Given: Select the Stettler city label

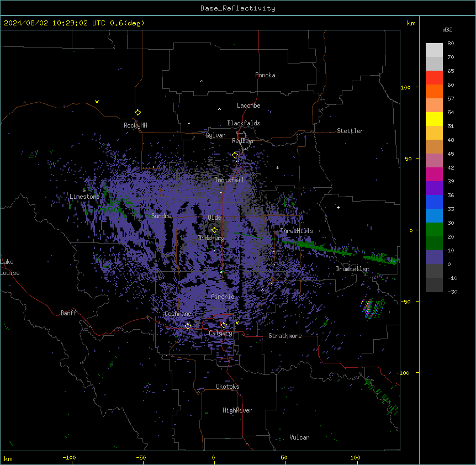Looking at the screenshot, I should 350,131.
